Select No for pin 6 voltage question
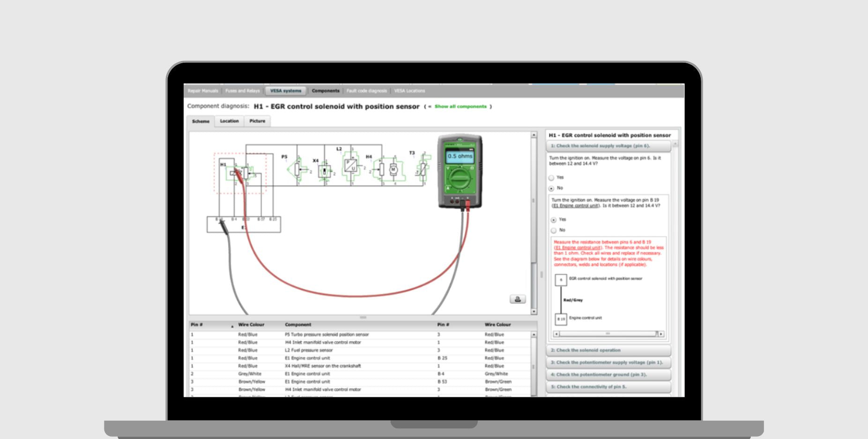The image size is (868, 439). coord(551,189)
